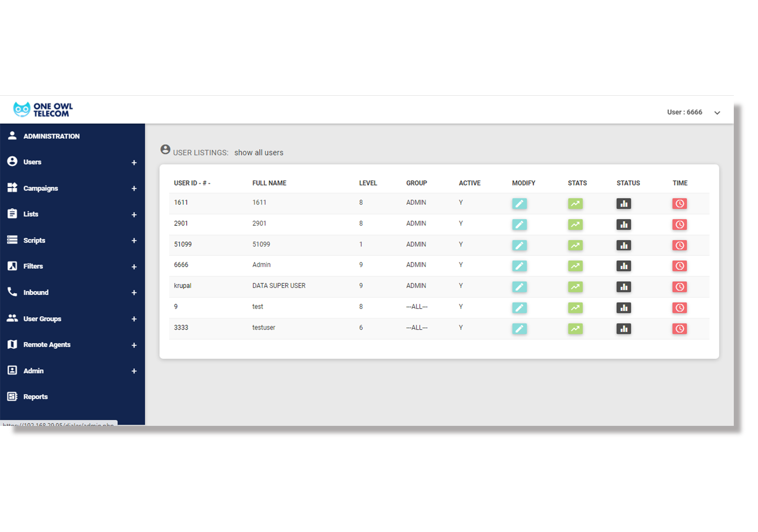Click status chart icon for user 51099
This screenshot has height=532, width=758.
[623, 245]
